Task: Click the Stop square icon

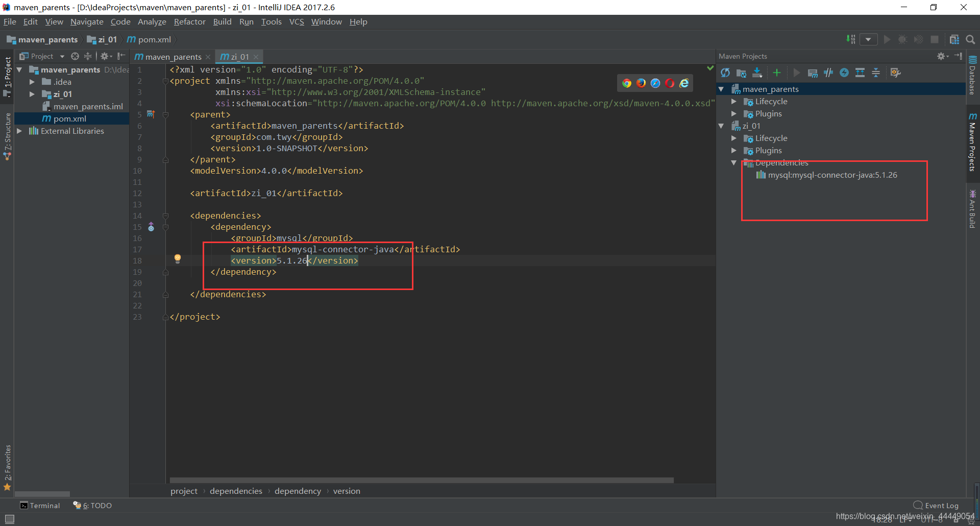Action: point(935,39)
